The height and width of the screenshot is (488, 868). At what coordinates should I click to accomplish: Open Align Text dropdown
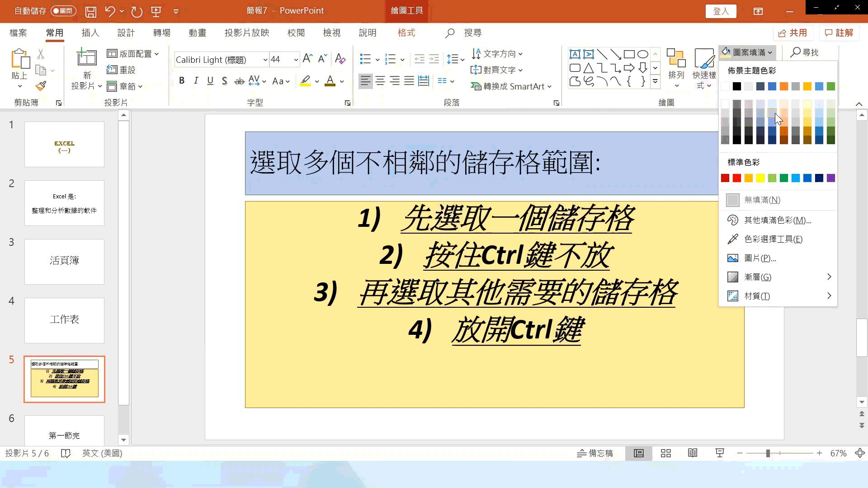[x=497, y=70]
